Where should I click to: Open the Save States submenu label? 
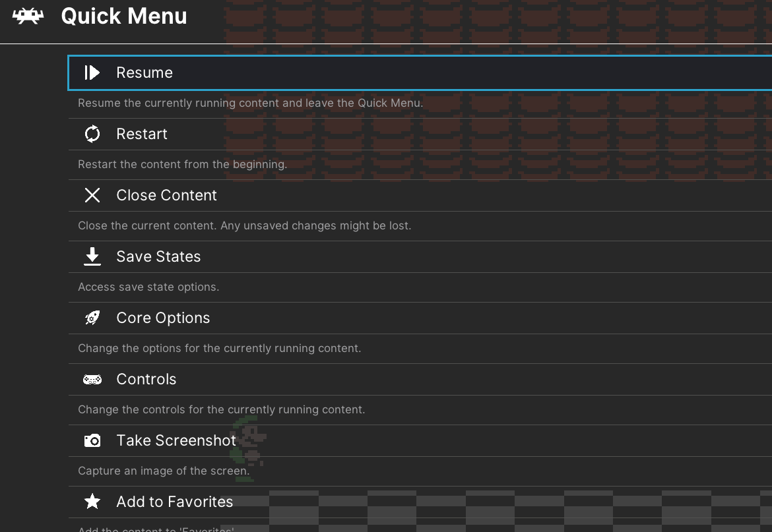pyautogui.click(x=158, y=256)
